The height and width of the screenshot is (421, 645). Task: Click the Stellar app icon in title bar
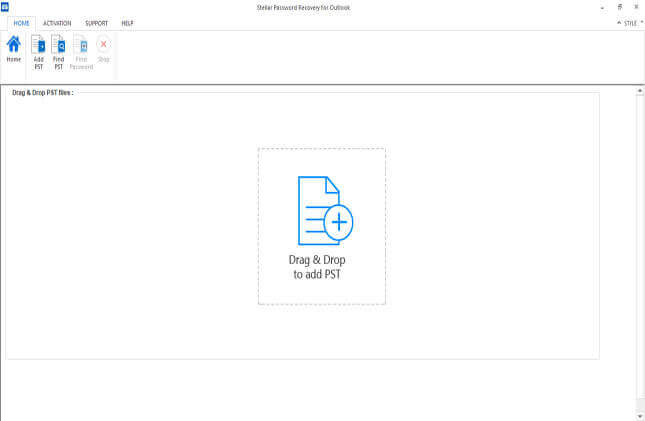pos(5,6)
